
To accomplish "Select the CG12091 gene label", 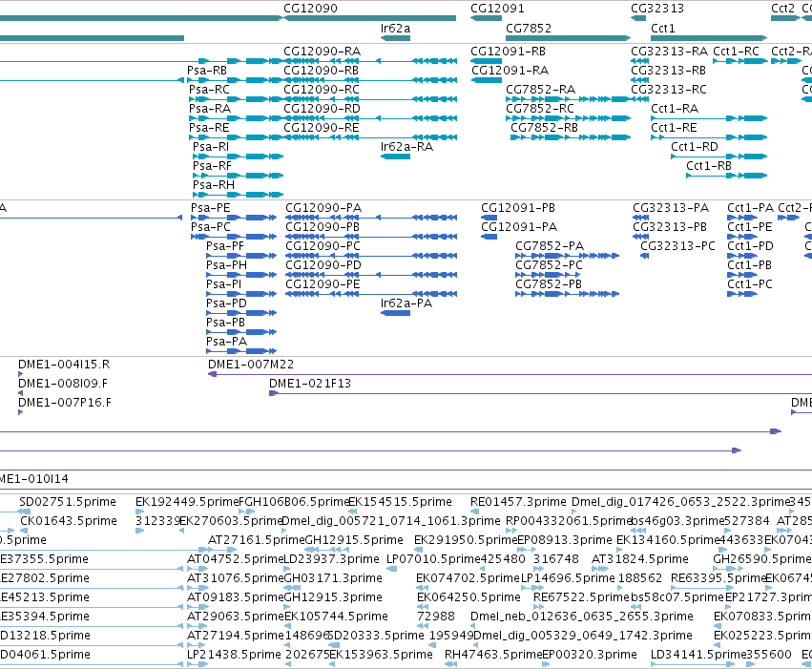I will click(497, 9).
